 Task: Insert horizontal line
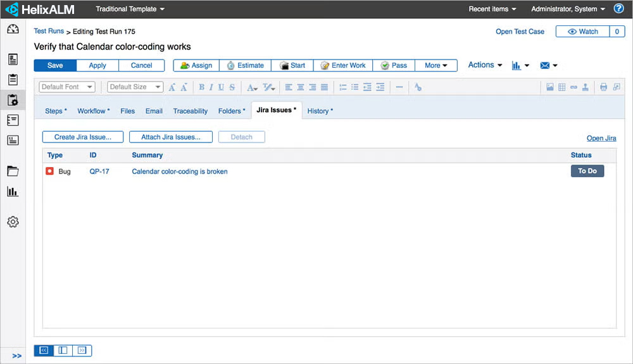(399, 87)
